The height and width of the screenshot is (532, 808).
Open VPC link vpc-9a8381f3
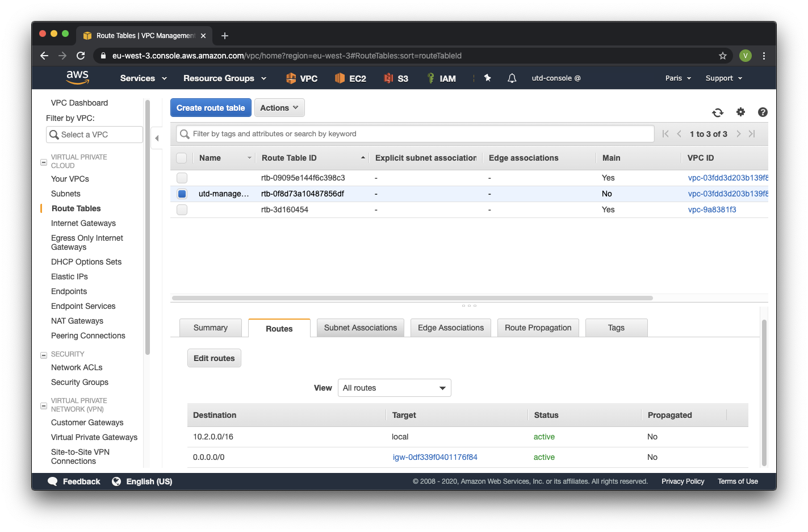pos(712,210)
